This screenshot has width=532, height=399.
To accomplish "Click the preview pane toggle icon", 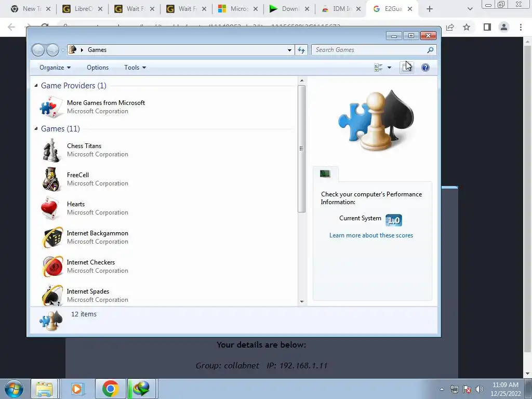I will pyautogui.click(x=407, y=67).
